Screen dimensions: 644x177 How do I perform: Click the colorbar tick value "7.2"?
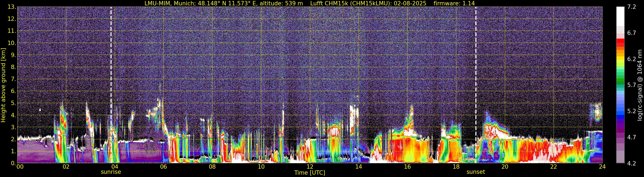tap(632, 7)
